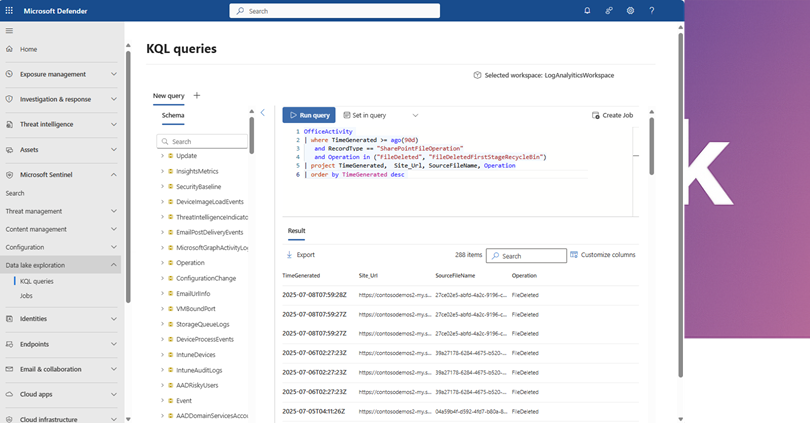The height and width of the screenshot is (423, 810).
Task: Select the AADRiskyUsers table
Action: click(197, 385)
